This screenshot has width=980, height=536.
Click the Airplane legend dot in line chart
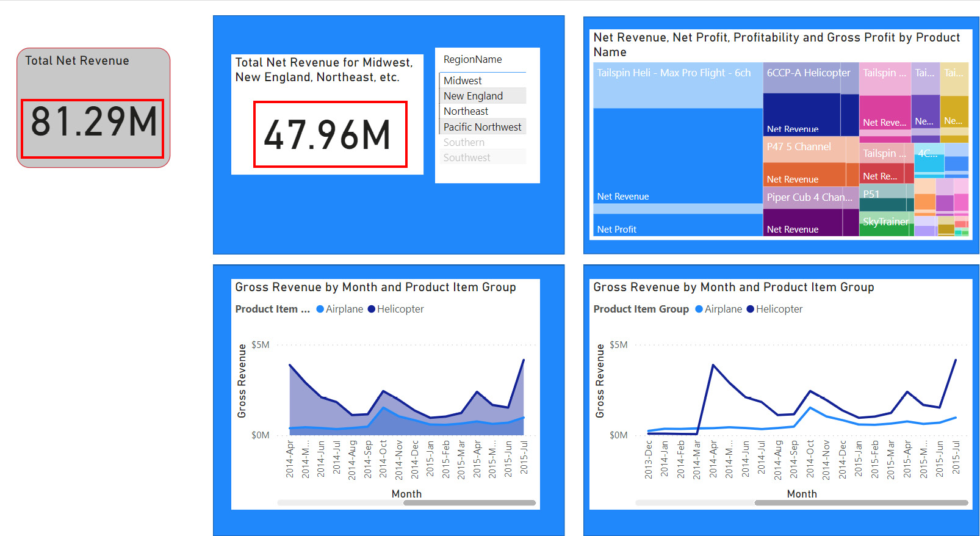point(699,310)
